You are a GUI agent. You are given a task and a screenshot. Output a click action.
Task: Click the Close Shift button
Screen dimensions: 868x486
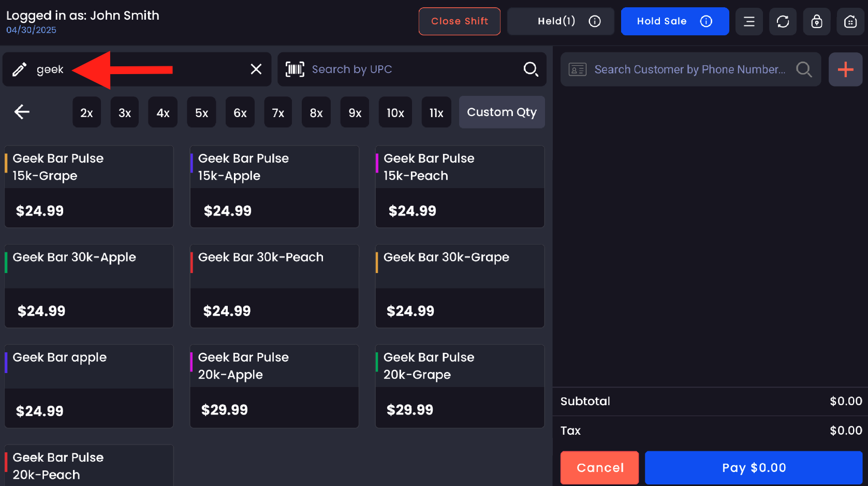point(459,21)
